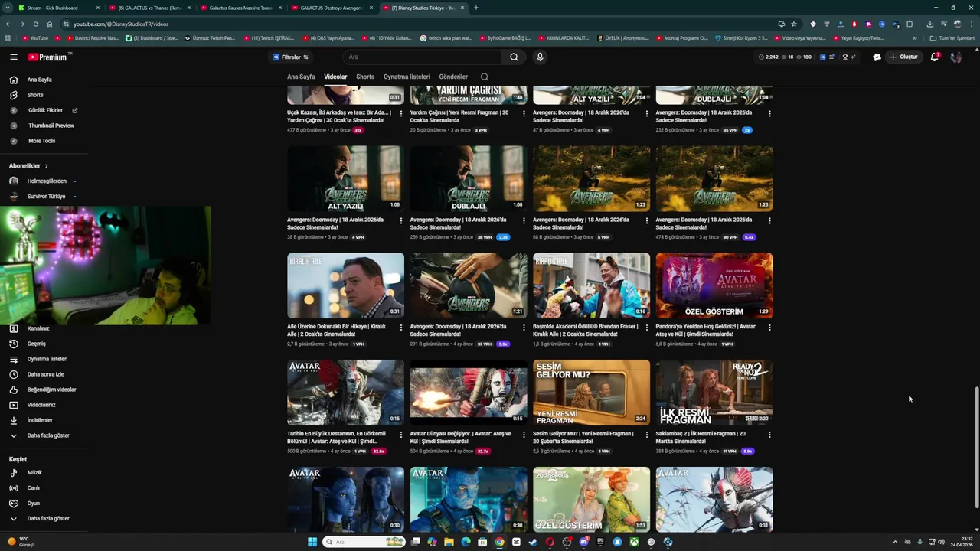Click the YouTube Premium logo
This screenshot has width=980, height=551.
pyautogui.click(x=49, y=57)
